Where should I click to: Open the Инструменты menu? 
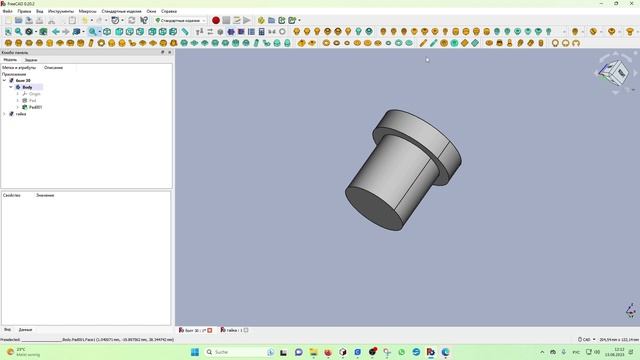coord(61,11)
